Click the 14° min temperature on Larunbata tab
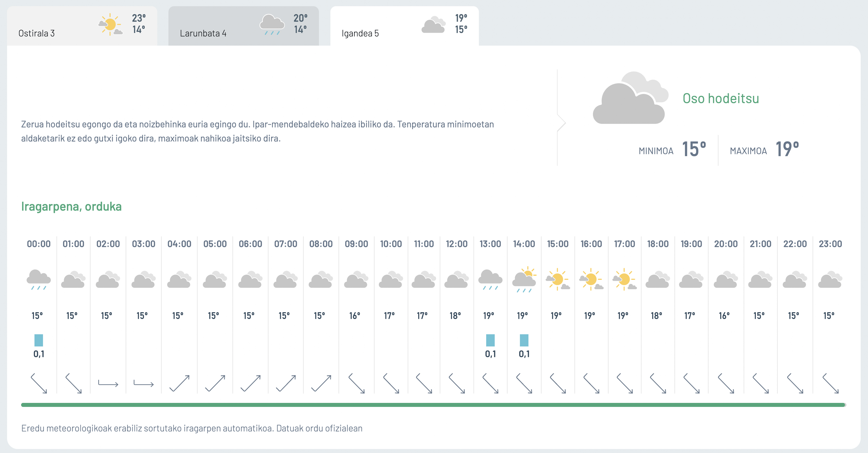This screenshot has height=453, width=868. click(300, 30)
